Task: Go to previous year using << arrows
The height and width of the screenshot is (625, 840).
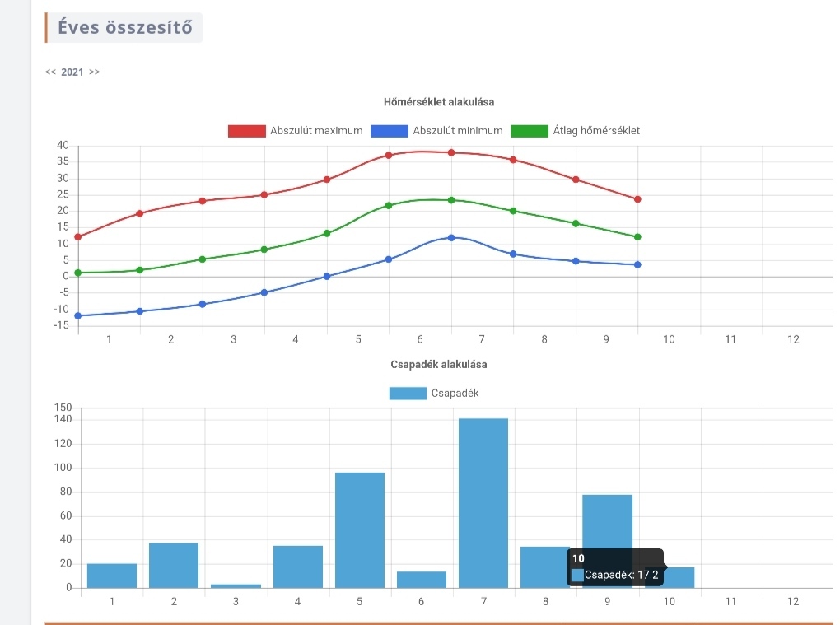Action: pos(50,72)
